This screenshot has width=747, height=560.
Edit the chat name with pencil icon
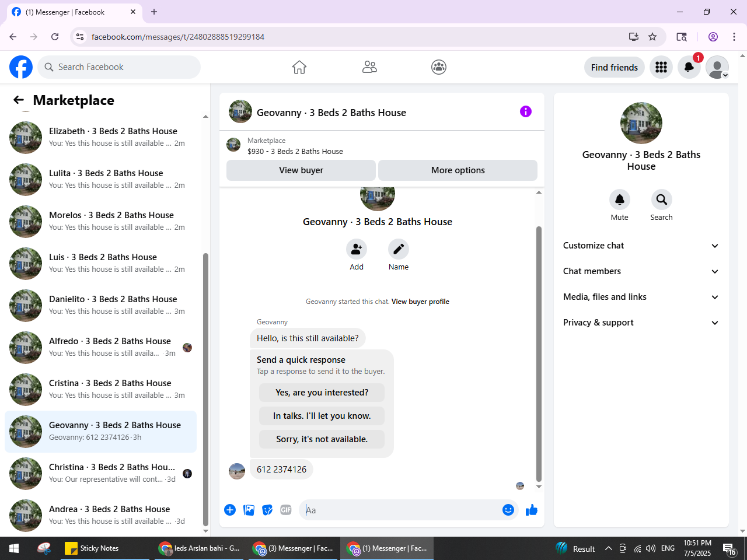click(399, 249)
